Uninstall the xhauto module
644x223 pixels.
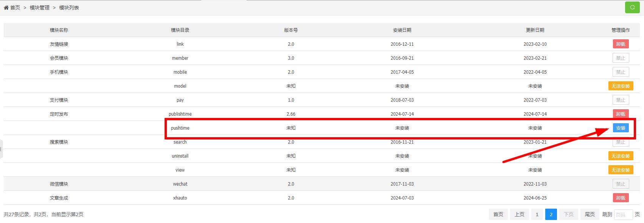click(621, 198)
